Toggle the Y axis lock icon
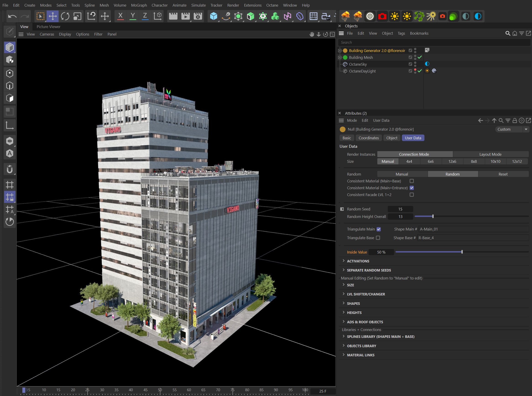Image resolution: width=532 pixels, height=396 pixels. point(133,16)
